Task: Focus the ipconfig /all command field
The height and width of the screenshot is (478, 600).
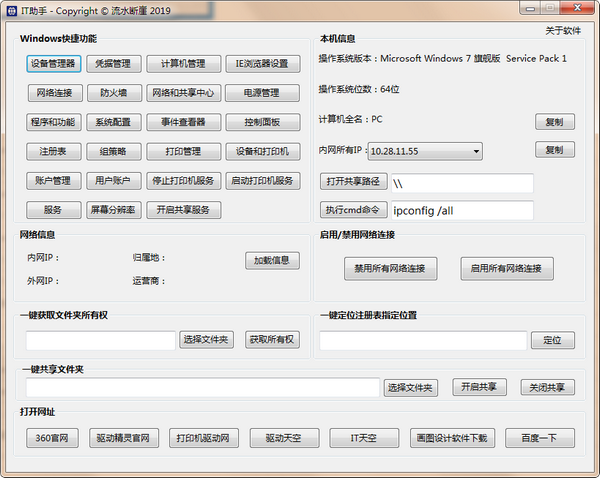Action: [x=460, y=210]
